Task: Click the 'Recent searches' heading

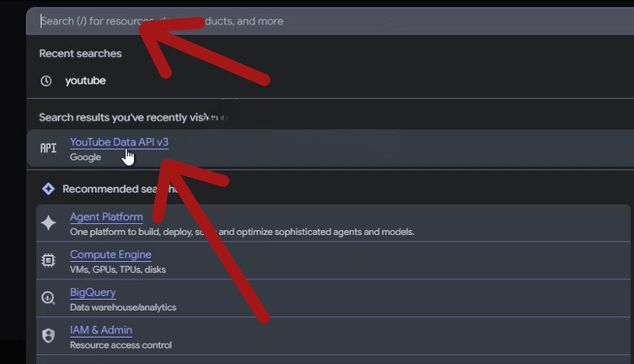Action: (x=80, y=53)
